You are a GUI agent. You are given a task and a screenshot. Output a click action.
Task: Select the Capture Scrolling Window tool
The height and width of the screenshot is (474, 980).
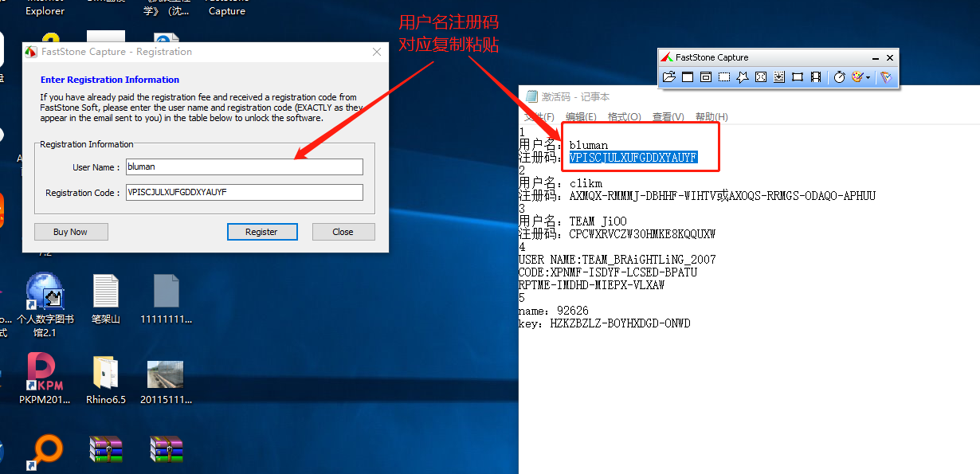[779, 76]
